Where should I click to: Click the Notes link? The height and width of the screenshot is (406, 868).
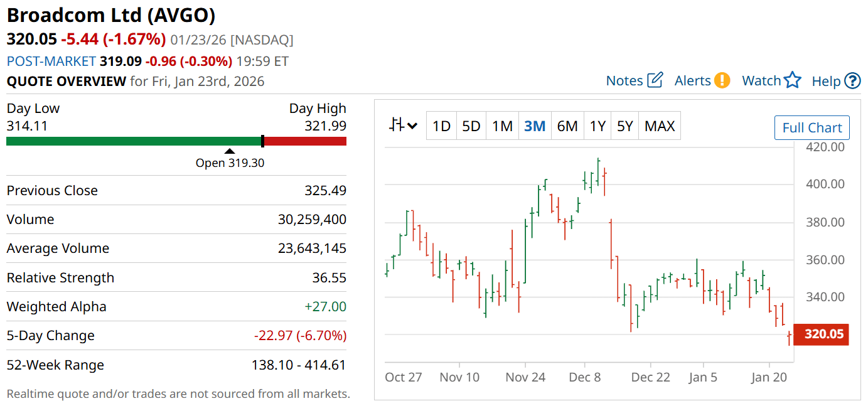tap(624, 81)
